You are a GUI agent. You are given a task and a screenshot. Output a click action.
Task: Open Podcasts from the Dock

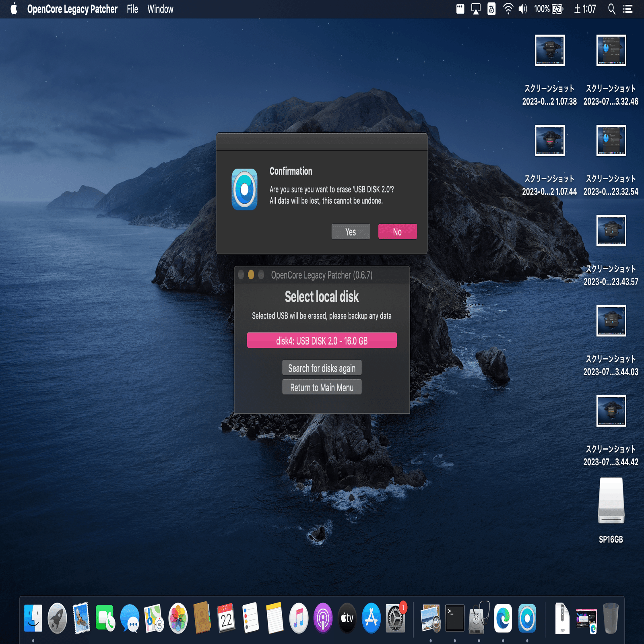point(323,618)
